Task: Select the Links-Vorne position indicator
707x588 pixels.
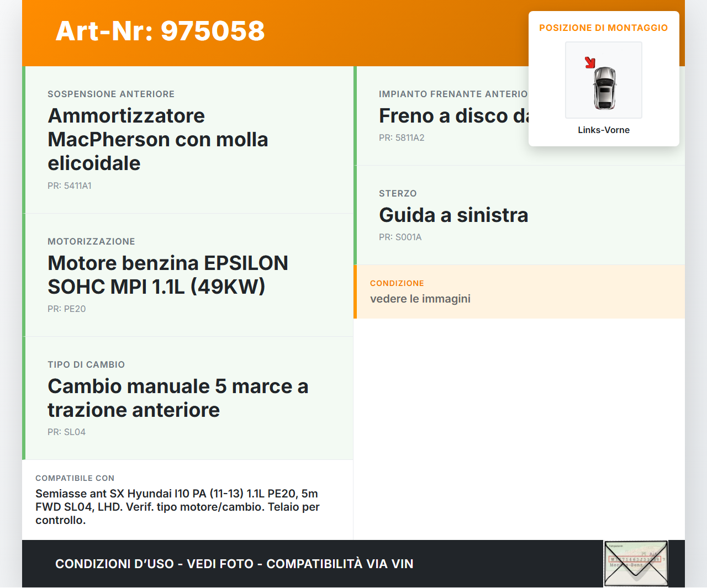Action: coord(603,130)
